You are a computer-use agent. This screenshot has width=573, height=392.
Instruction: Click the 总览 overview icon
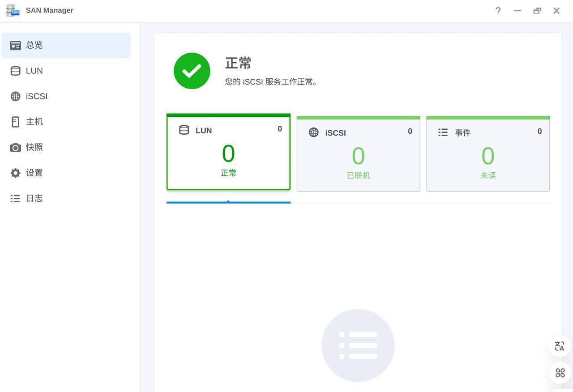click(x=16, y=45)
